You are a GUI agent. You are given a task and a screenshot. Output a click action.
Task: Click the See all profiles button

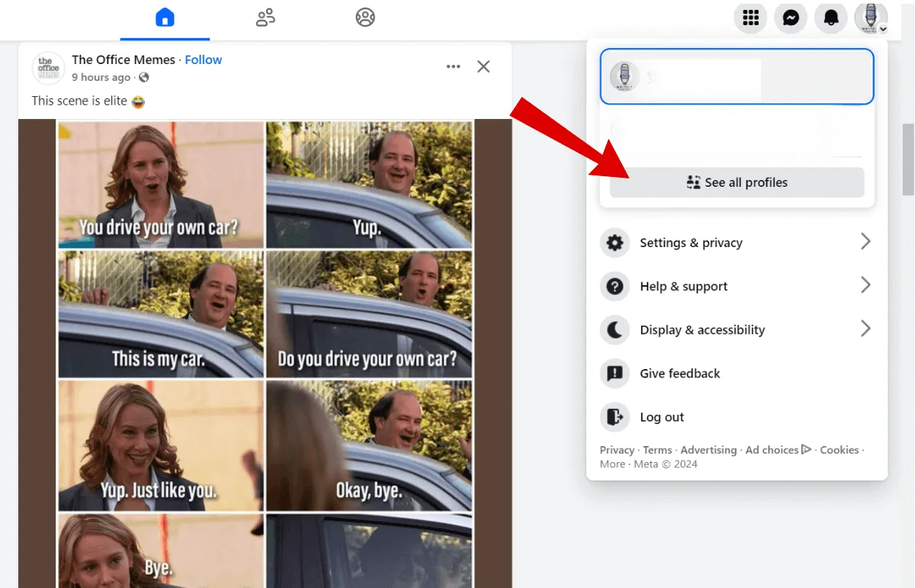click(737, 182)
